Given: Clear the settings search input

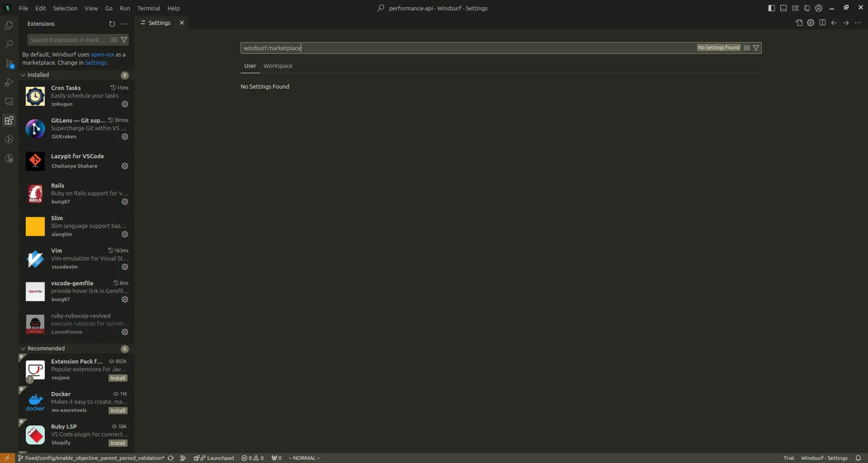Looking at the screenshot, I should 747,48.
